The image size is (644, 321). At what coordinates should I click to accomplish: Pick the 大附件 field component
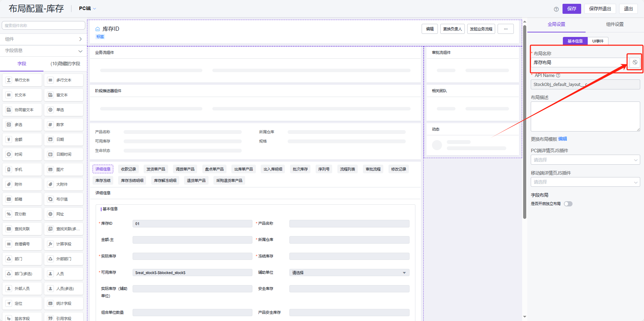coord(64,184)
